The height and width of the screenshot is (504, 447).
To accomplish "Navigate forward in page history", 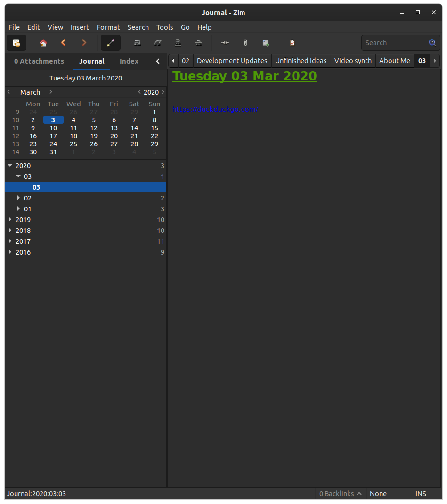I will [84, 43].
